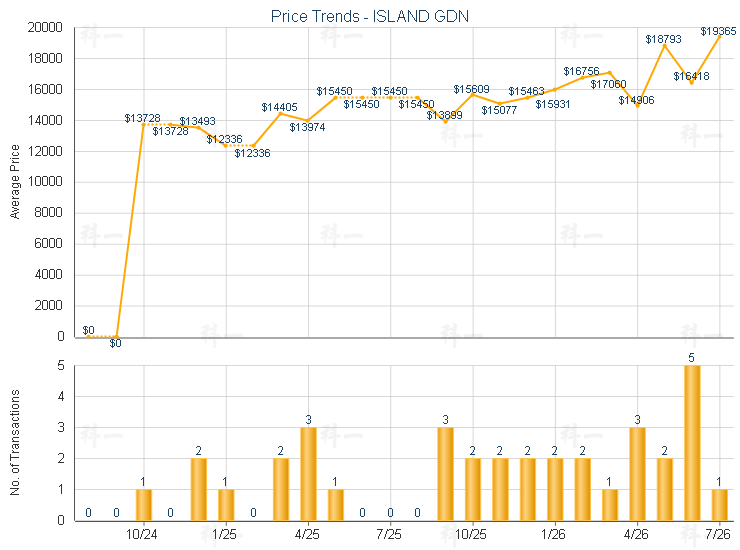
Task: Click the Price Trends - ISLAND GDN title
Action: point(370,17)
